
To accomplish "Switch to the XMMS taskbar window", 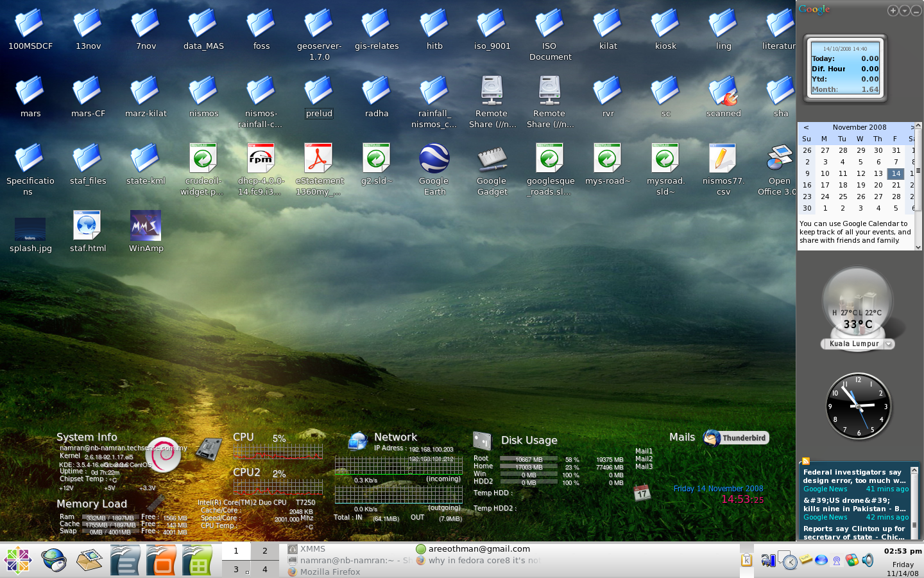I will coord(312,549).
